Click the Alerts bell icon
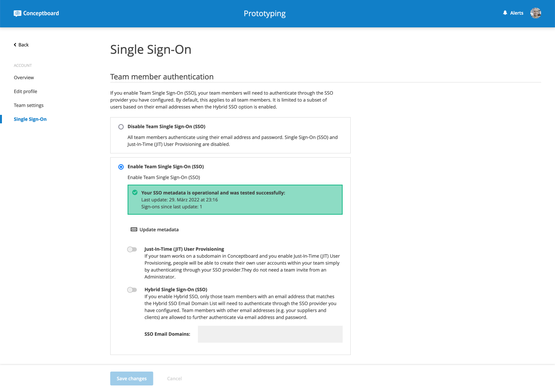Image resolution: width=555 pixels, height=392 pixels. (505, 13)
